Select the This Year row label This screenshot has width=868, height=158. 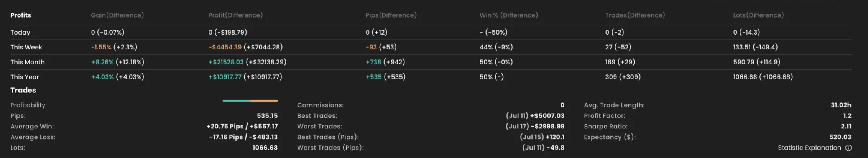[x=25, y=77]
